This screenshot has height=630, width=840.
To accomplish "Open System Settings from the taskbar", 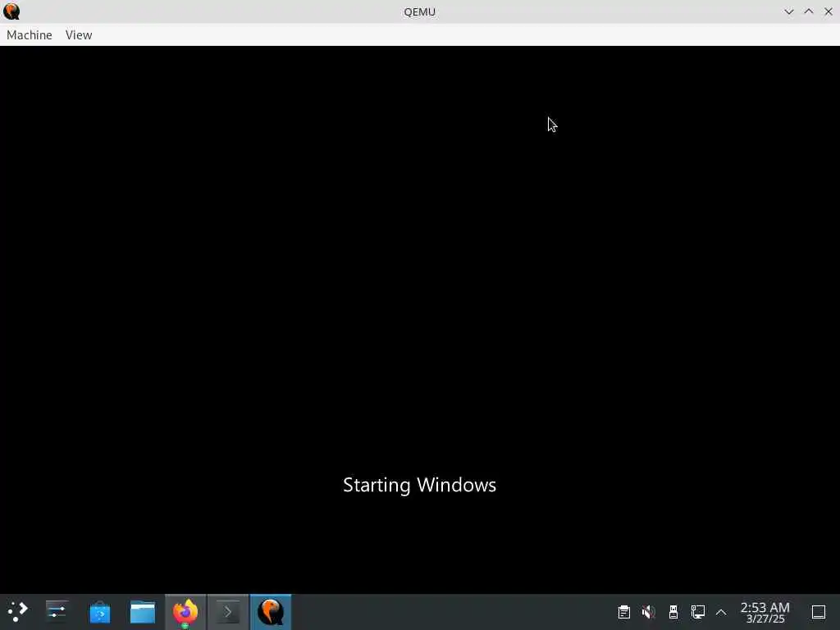I will (x=57, y=612).
